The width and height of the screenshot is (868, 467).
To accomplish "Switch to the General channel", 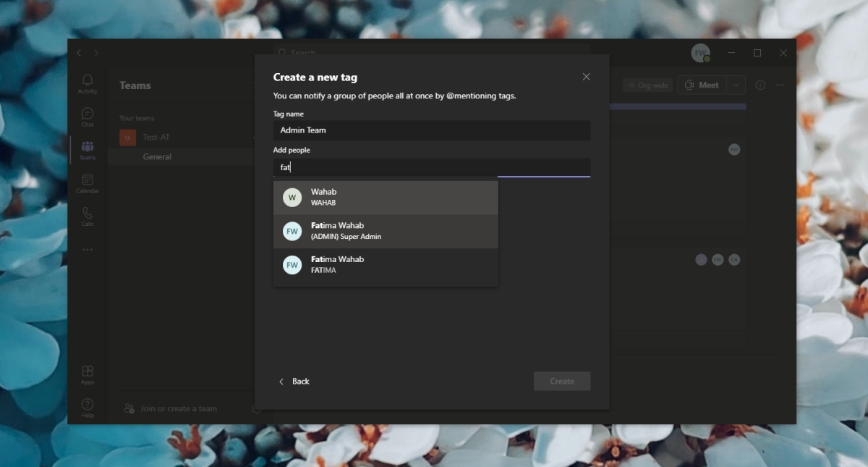I will (x=157, y=156).
